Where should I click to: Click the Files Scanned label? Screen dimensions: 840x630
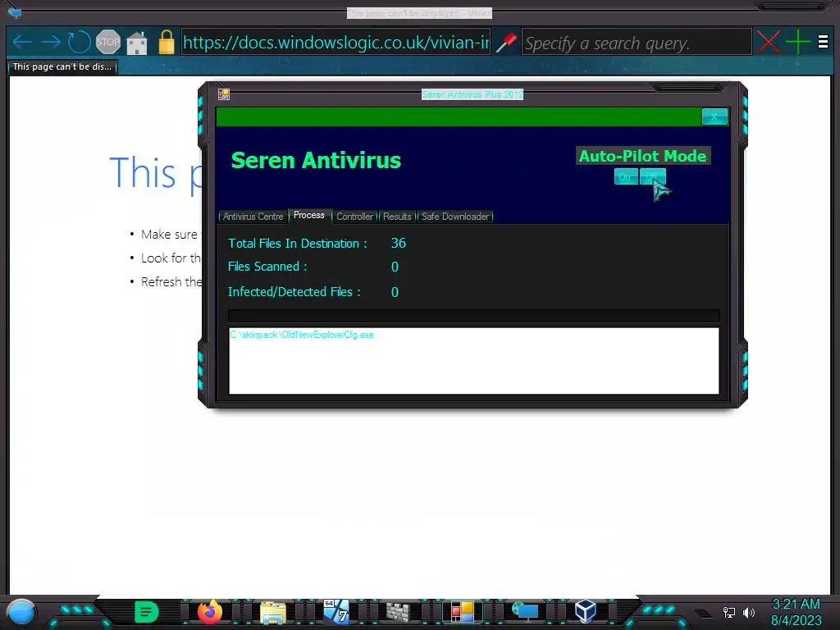pyautogui.click(x=267, y=267)
